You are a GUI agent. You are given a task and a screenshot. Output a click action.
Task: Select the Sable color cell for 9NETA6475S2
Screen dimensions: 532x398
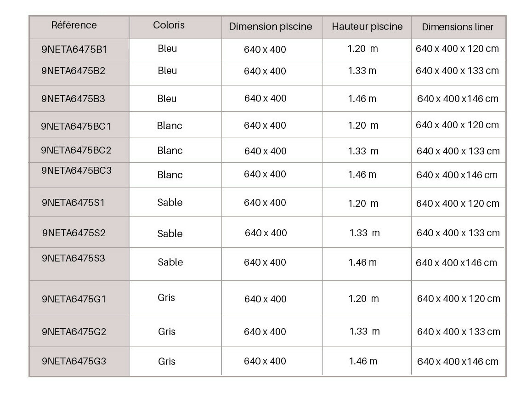pos(170,233)
